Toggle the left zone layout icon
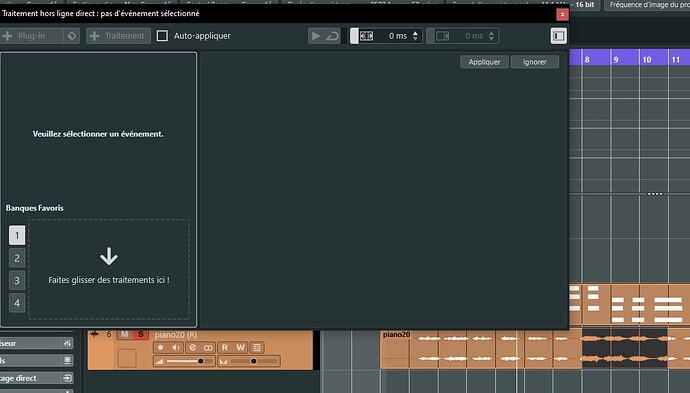The image size is (690, 393). (x=558, y=36)
